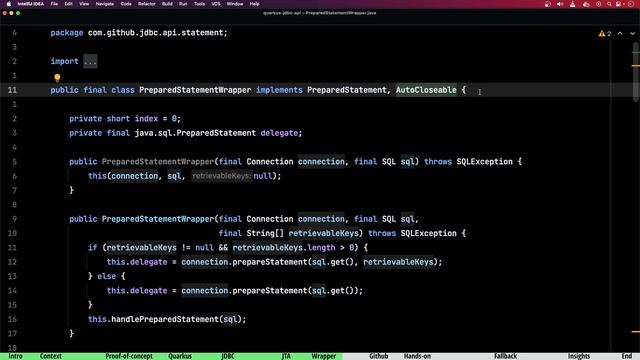
Task: Open the Build menu
Action: click(x=167, y=4)
